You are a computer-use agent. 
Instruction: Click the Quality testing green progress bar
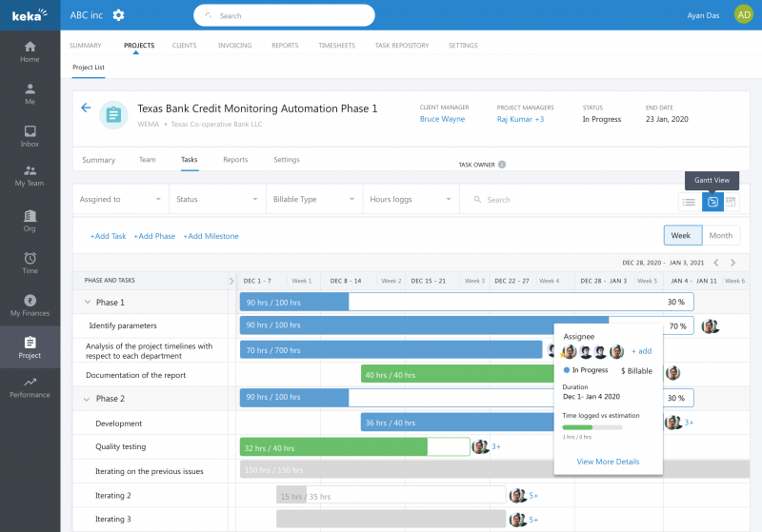354,446
